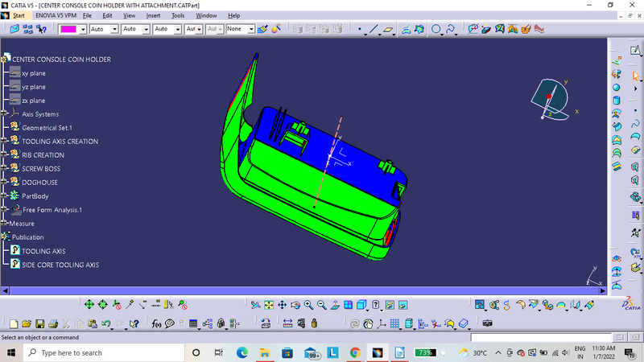Select SIDE CORE TOOLING AXIS publication
The height and width of the screenshot is (362, 644).
click(x=60, y=265)
